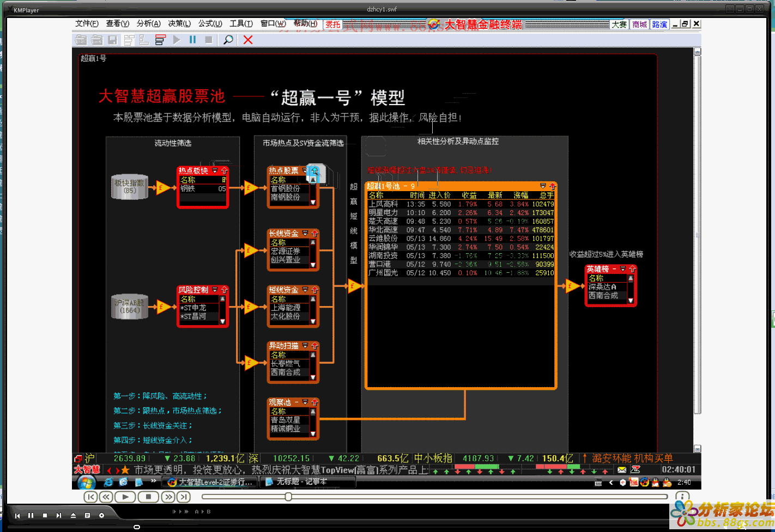This screenshot has height=532, width=775.
Task: Expand the 异动扫描 box dropdown arrow
Action: (305, 346)
